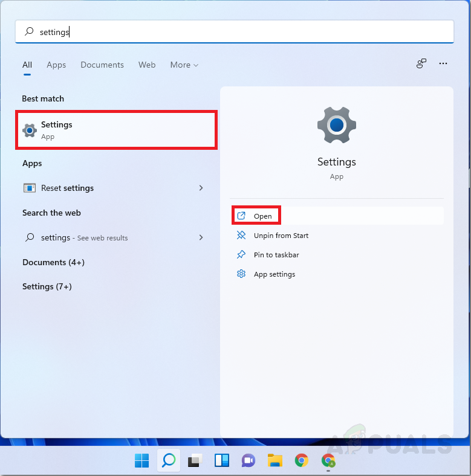Expand the Reset settings chevron arrow

[201, 188]
